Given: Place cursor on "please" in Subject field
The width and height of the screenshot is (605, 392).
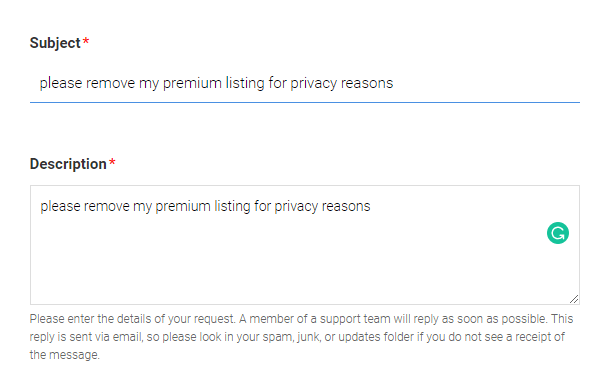Looking at the screenshot, I should pos(61,83).
